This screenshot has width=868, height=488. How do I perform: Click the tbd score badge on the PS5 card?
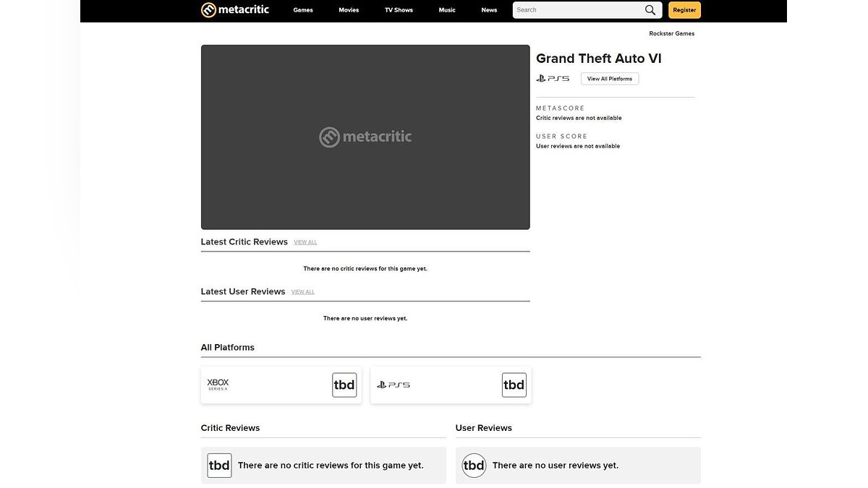pos(514,385)
